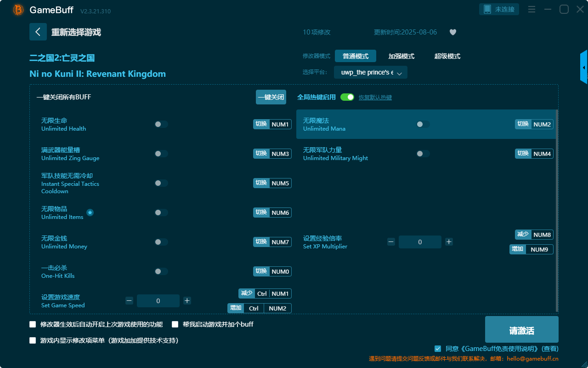This screenshot has height=368, width=588.
Task: Click the plus icon for Set XP Multiplier
Action: point(449,242)
